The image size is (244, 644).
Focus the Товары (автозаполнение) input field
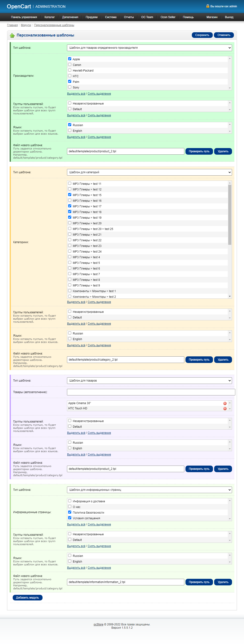151,392
